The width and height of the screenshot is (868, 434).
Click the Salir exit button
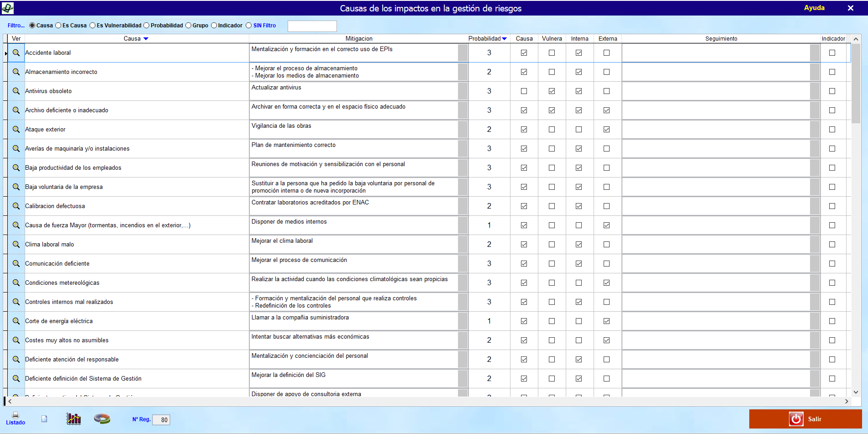coord(805,419)
